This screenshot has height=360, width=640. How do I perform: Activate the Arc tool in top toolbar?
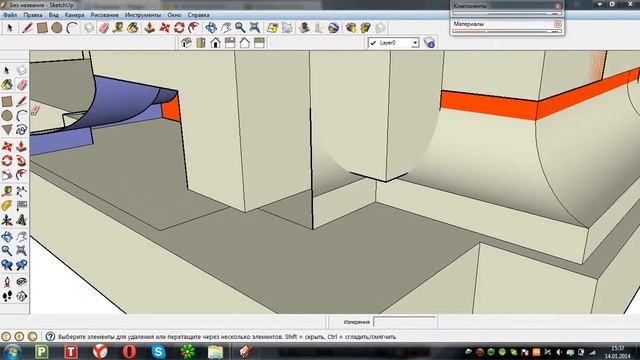pos(72,28)
